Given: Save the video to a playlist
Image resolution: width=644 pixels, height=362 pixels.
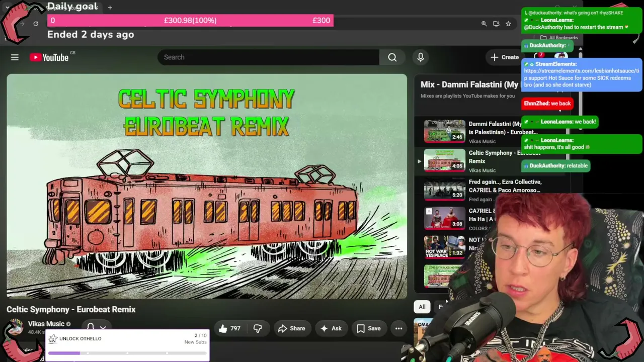Looking at the screenshot, I should pyautogui.click(x=368, y=328).
